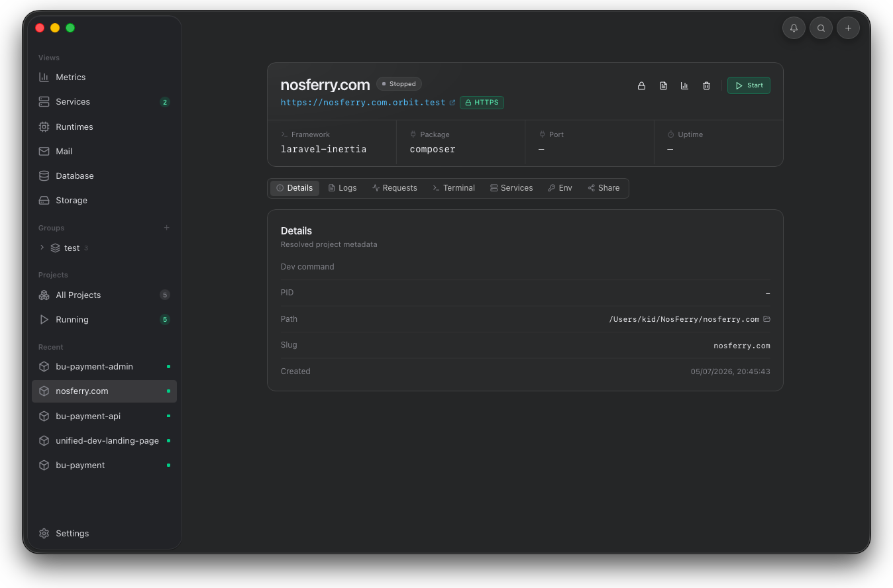Open recent project bu-payment-api
This screenshot has height=588, width=893.
(105, 416)
